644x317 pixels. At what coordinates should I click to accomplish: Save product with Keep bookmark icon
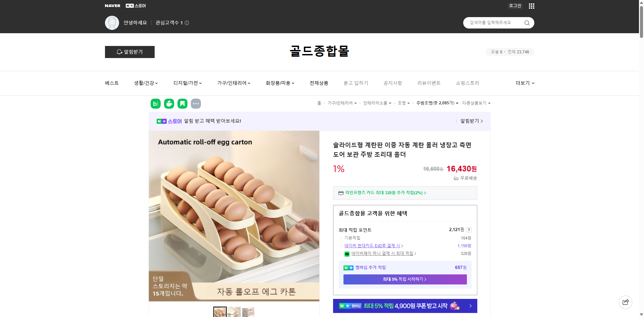(x=182, y=104)
